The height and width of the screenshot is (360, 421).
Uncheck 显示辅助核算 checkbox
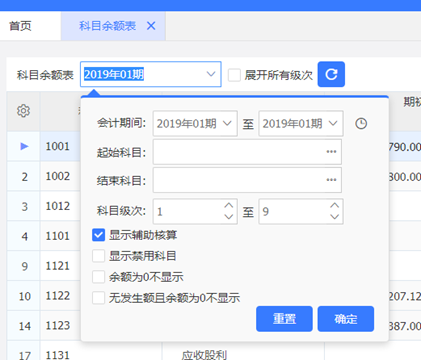[x=98, y=235]
